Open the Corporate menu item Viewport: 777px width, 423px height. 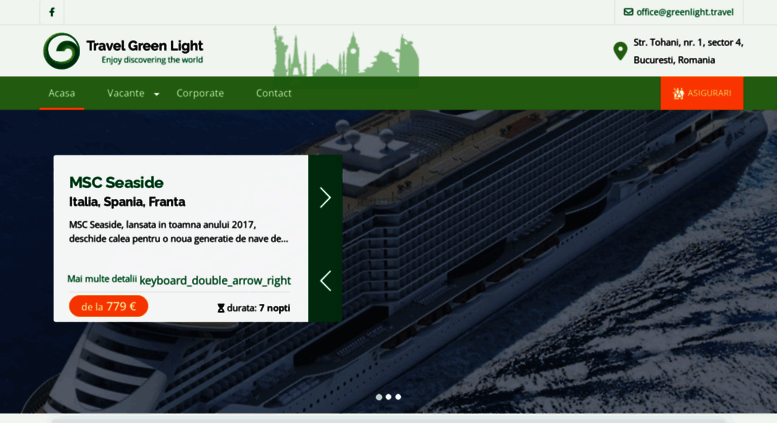coord(200,93)
